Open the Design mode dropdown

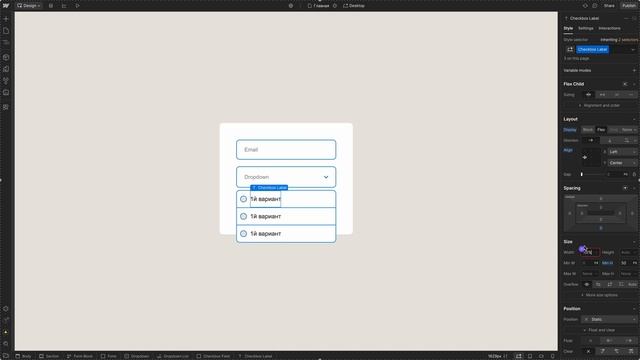(29, 6)
